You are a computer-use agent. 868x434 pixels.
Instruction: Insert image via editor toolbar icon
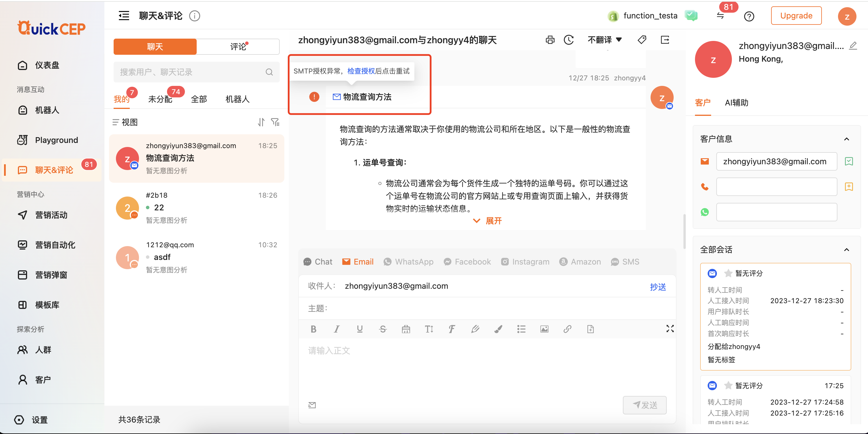pos(544,329)
